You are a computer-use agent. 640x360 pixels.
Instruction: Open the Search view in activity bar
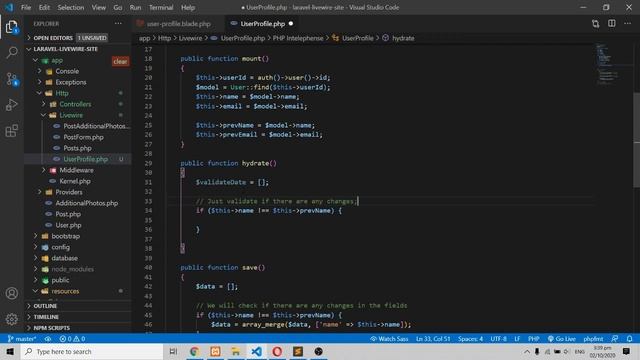[12, 52]
